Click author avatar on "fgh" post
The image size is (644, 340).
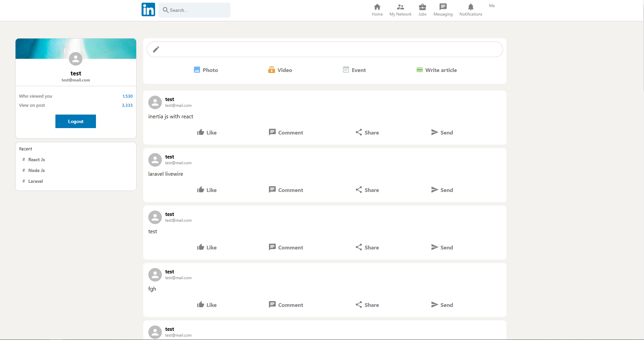tap(155, 275)
